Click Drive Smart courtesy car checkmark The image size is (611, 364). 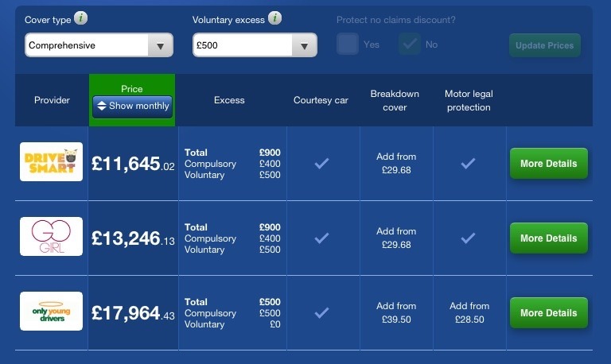point(321,163)
